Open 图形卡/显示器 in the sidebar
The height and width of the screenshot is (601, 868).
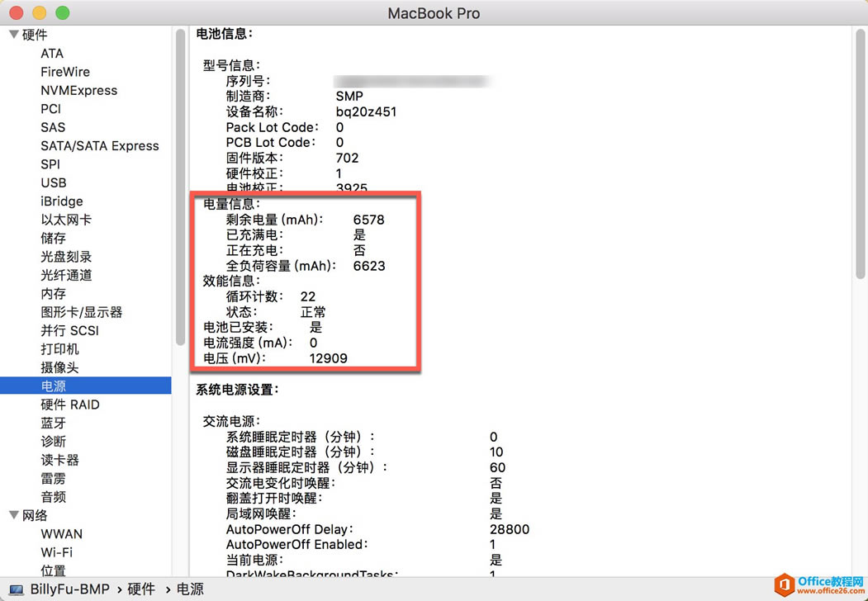point(82,312)
